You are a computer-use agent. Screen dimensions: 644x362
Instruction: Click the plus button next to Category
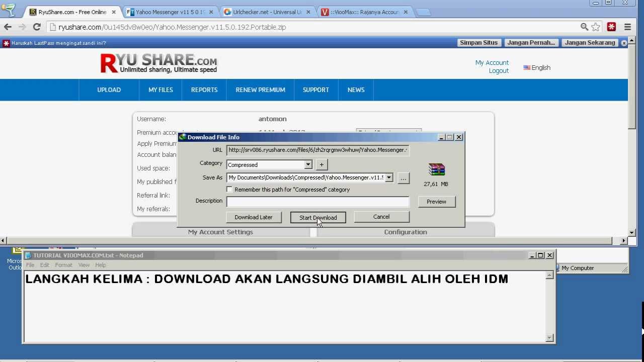pos(321,164)
